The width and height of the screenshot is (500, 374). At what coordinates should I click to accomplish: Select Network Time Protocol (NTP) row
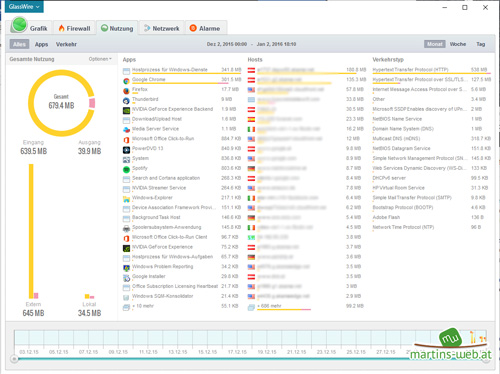(x=431, y=227)
